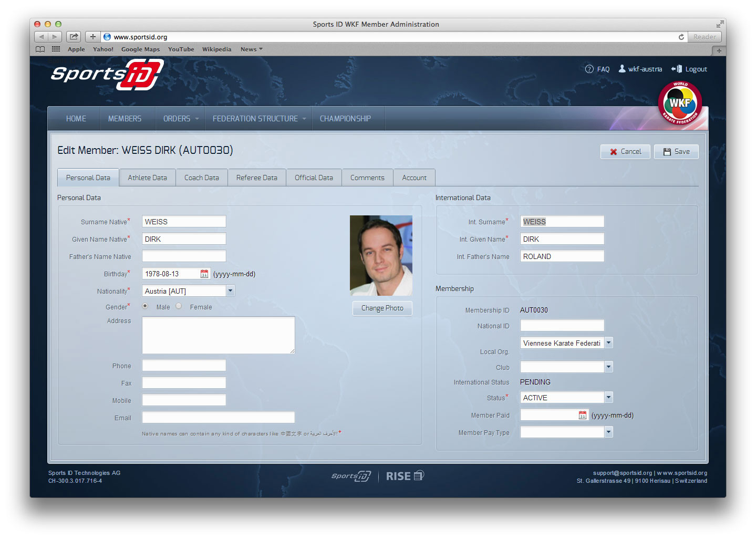
Task: Open the Member Paid calendar icon
Action: pyautogui.click(x=582, y=415)
